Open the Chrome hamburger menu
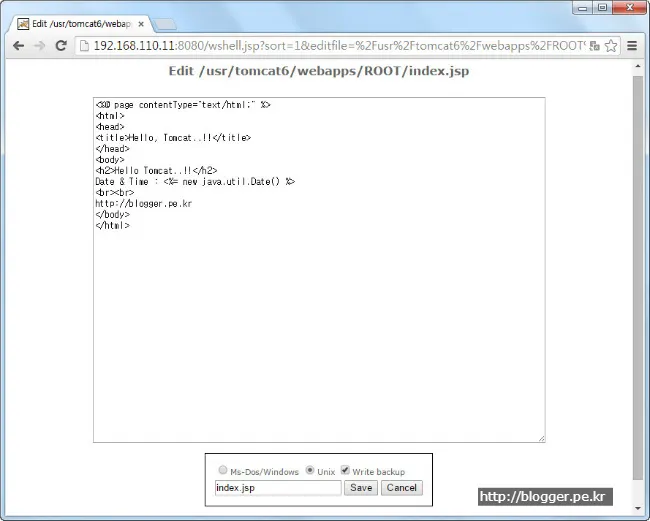 [x=632, y=46]
